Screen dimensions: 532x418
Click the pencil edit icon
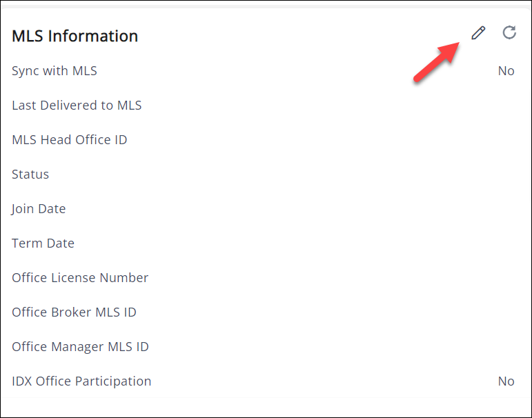pos(478,33)
